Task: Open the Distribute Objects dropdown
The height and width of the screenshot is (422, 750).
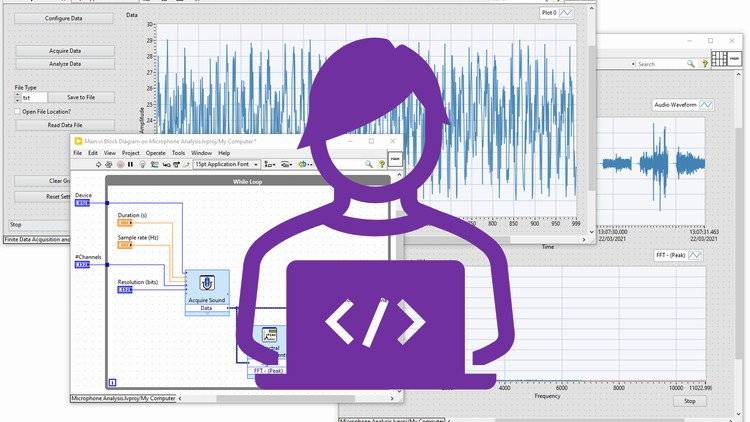Action: [x=287, y=165]
